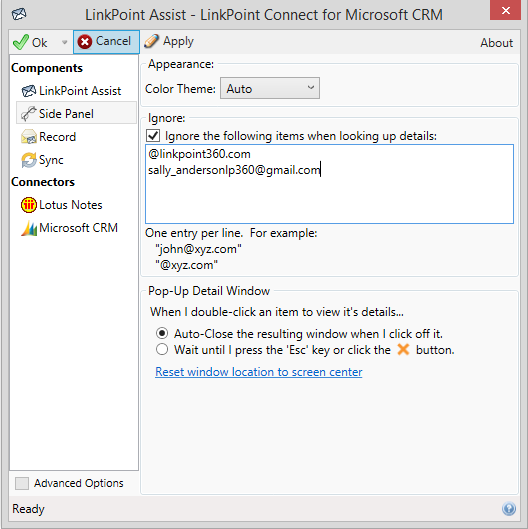Screen dimensions: 528x529
Task: Click the green Ok checkmark icon
Action: click(x=20, y=42)
